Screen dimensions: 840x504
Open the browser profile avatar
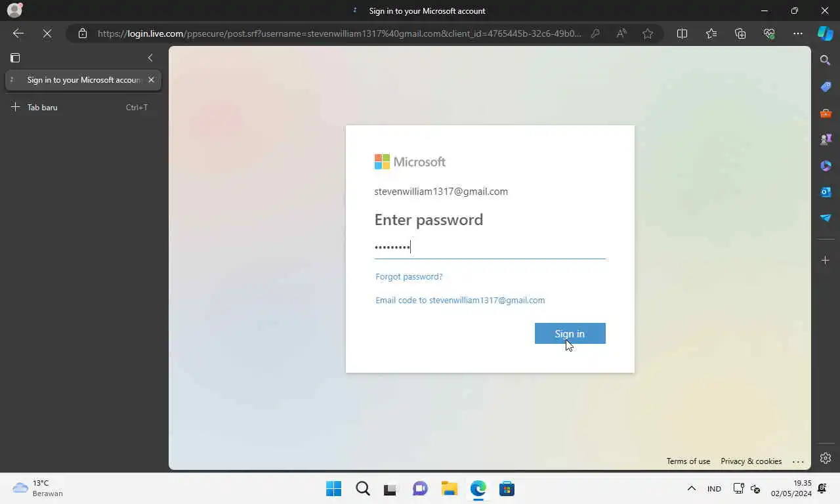(14, 10)
